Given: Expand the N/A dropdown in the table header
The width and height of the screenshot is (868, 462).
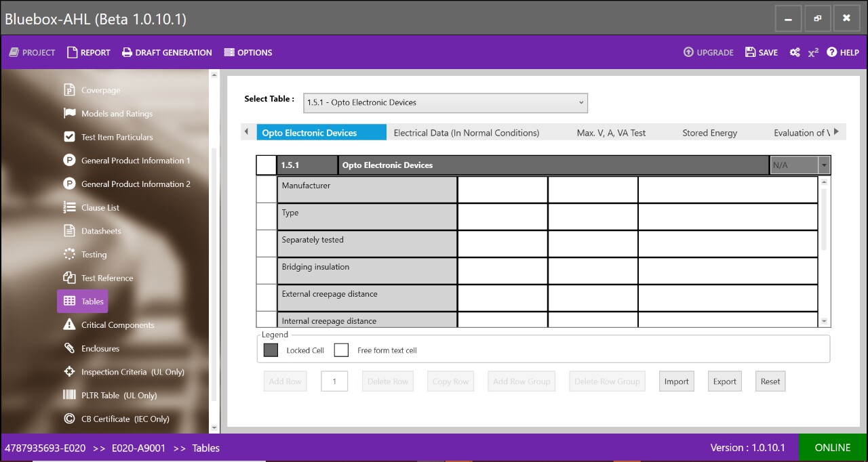Looking at the screenshot, I should (823, 165).
